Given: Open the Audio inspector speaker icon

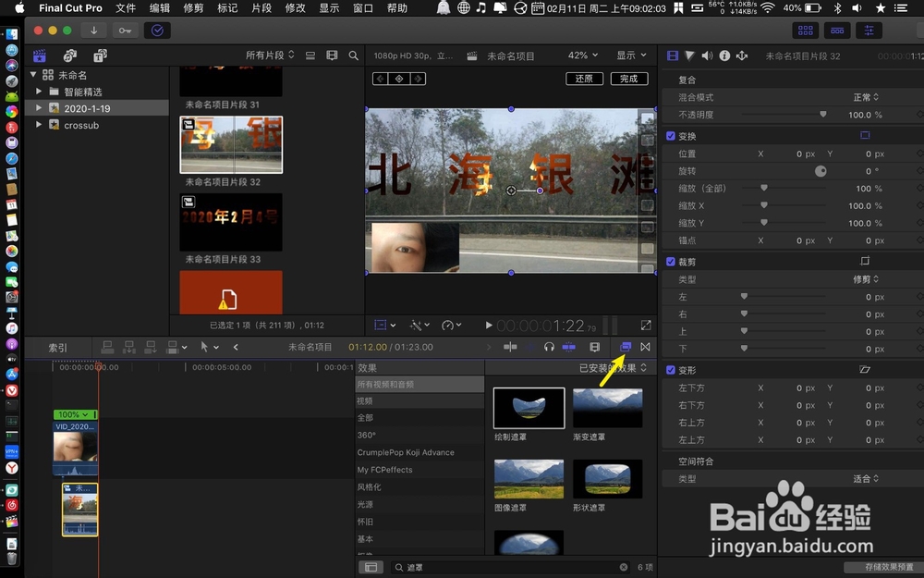Looking at the screenshot, I should pyautogui.click(x=706, y=55).
